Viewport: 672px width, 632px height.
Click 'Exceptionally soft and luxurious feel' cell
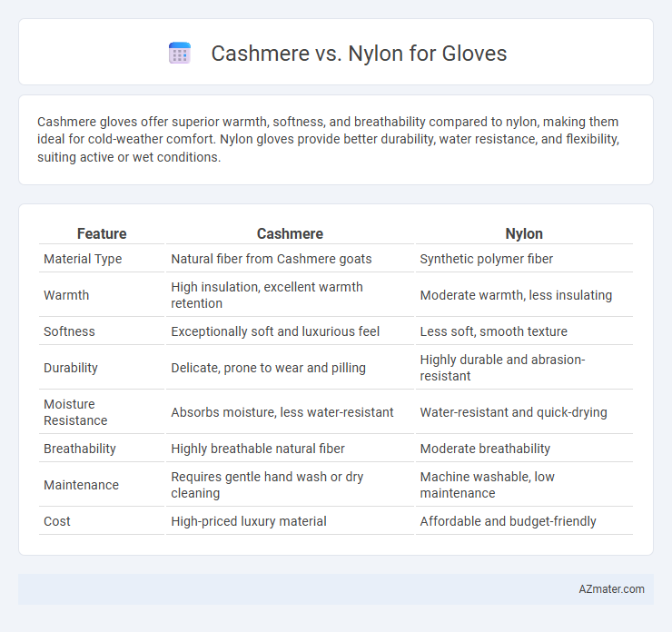275,331
